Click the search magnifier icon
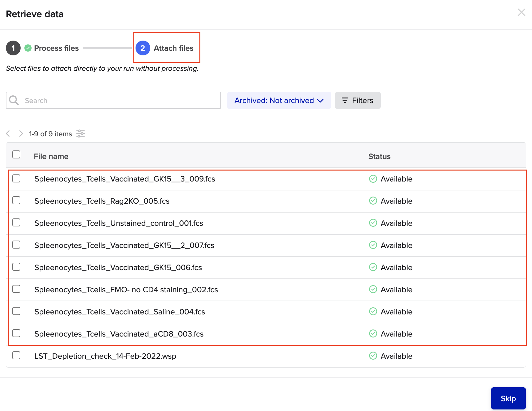The width and height of the screenshot is (532, 411). [14, 100]
